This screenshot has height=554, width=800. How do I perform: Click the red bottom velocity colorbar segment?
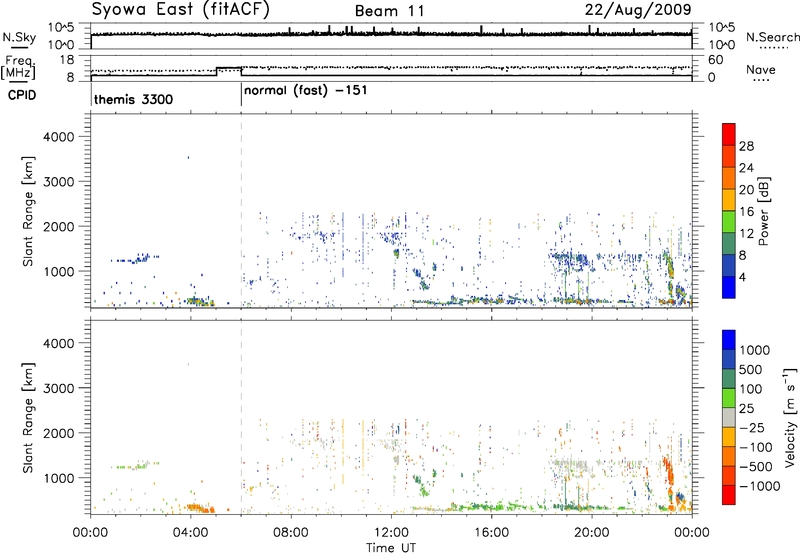coord(729,495)
